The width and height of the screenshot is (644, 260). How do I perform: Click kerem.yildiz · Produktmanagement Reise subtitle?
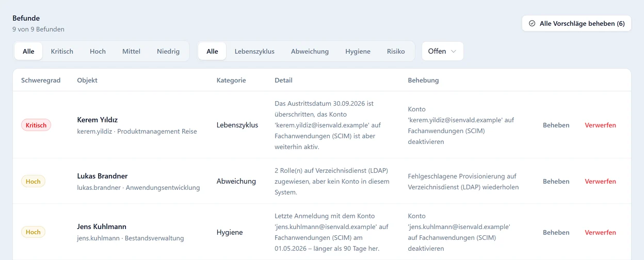137,131
